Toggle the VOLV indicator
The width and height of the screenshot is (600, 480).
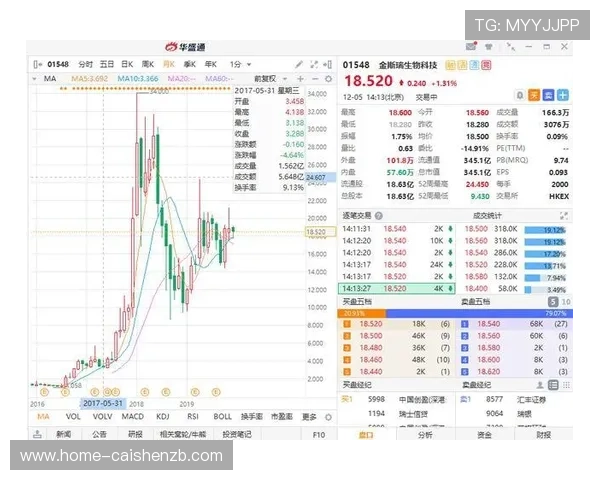pos(102,416)
